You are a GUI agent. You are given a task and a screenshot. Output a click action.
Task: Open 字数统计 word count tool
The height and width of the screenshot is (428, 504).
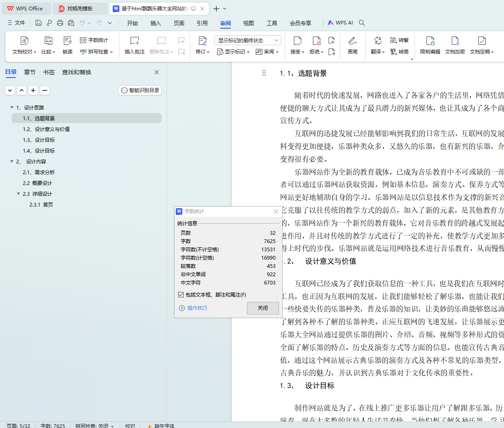point(94,40)
